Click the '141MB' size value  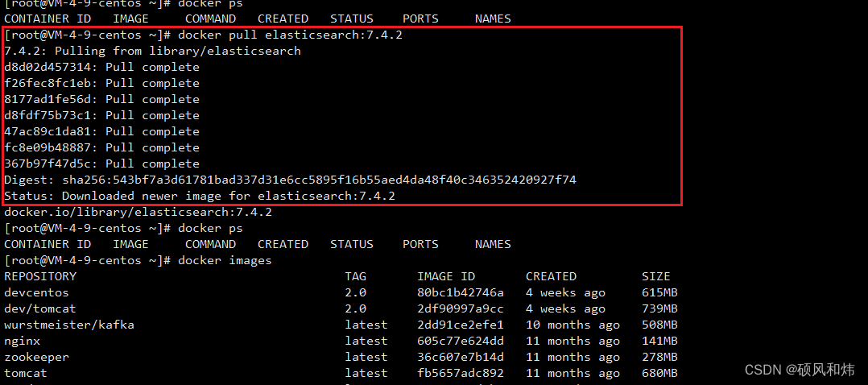(x=660, y=340)
